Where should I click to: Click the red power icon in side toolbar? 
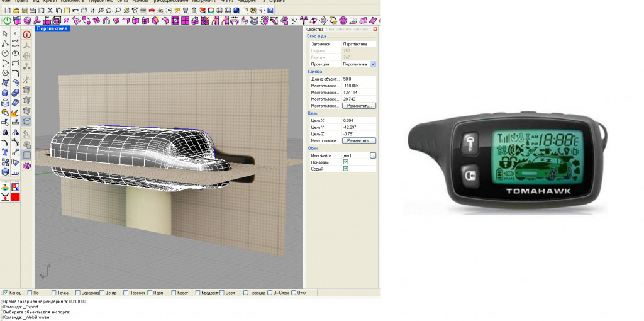[x=26, y=34]
